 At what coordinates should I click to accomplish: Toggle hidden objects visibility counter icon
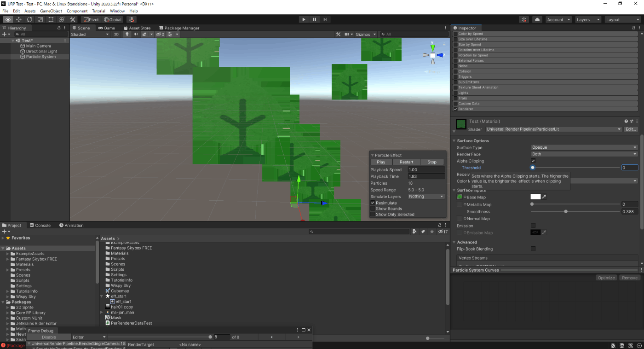pyautogui.click(x=160, y=35)
